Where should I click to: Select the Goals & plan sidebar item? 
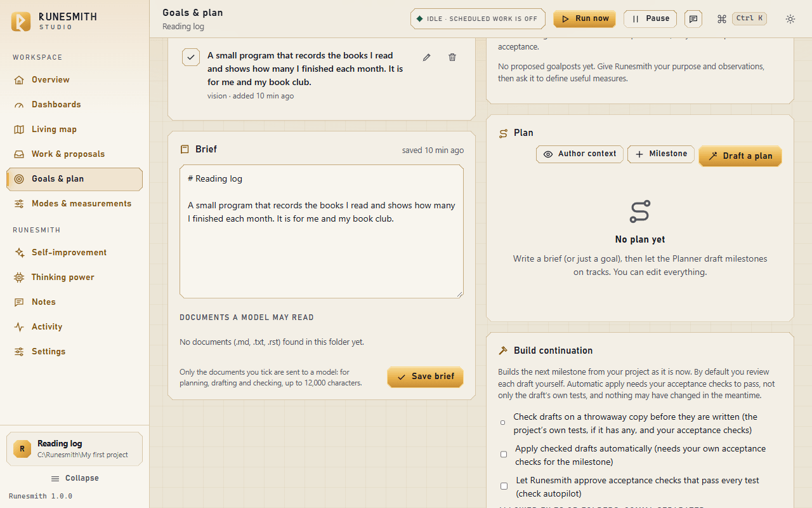pyautogui.click(x=74, y=179)
